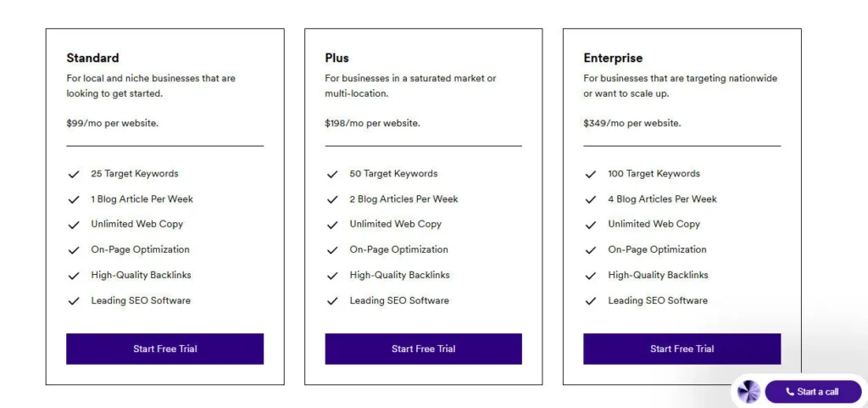
Task: Click checkmark beside 25 Target Keywords
Action: tap(74, 174)
